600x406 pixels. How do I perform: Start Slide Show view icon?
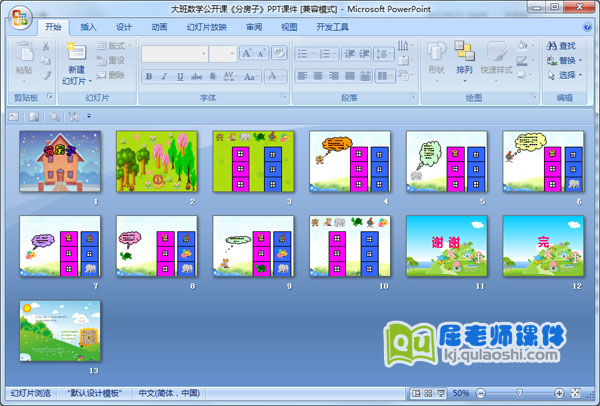[x=441, y=393]
